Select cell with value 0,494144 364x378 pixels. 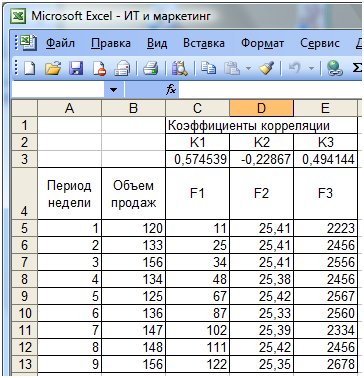325,159
